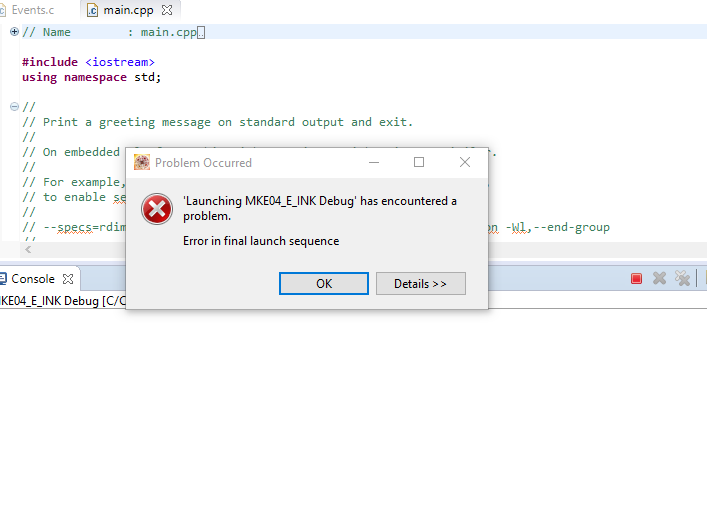Open Details >> in the error dialog
This screenshot has width=707, height=521.
click(x=421, y=284)
